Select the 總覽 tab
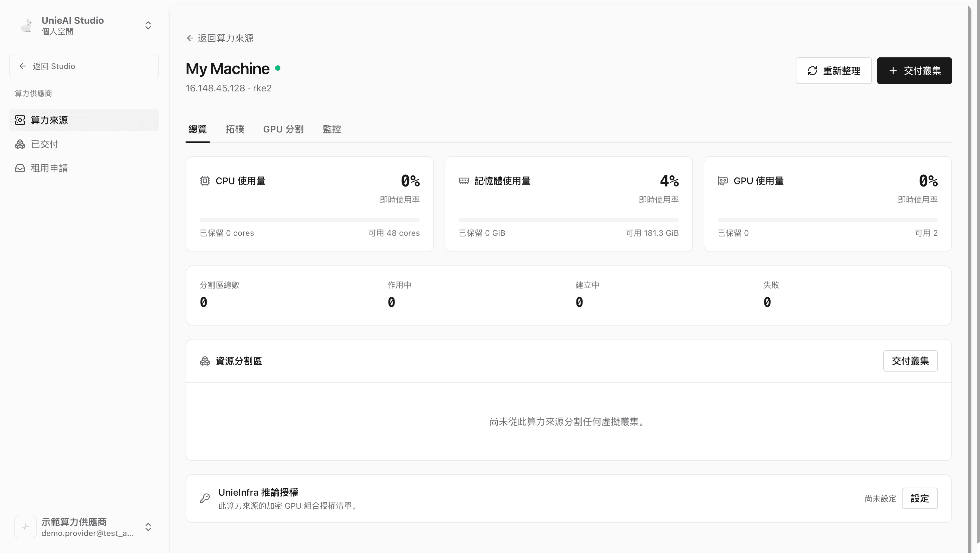This screenshot has height=553, width=980. point(198,129)
